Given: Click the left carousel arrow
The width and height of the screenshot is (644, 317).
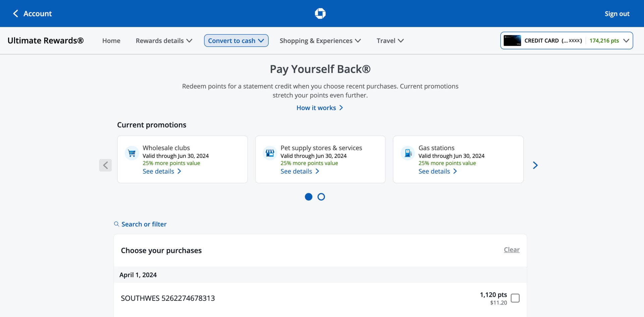Looking at the screenshot, I should pyautogui.click(x=105, y=165).
